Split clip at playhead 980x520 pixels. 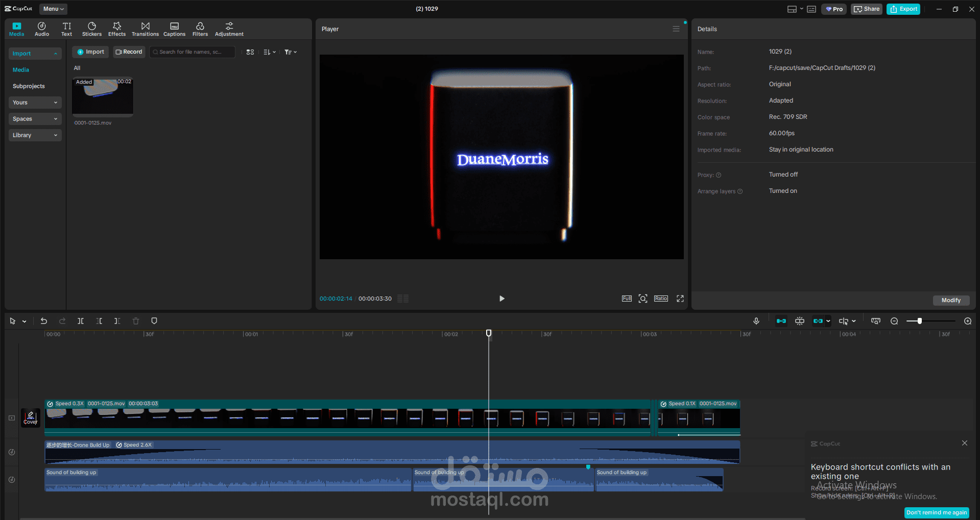pos(81,321)
